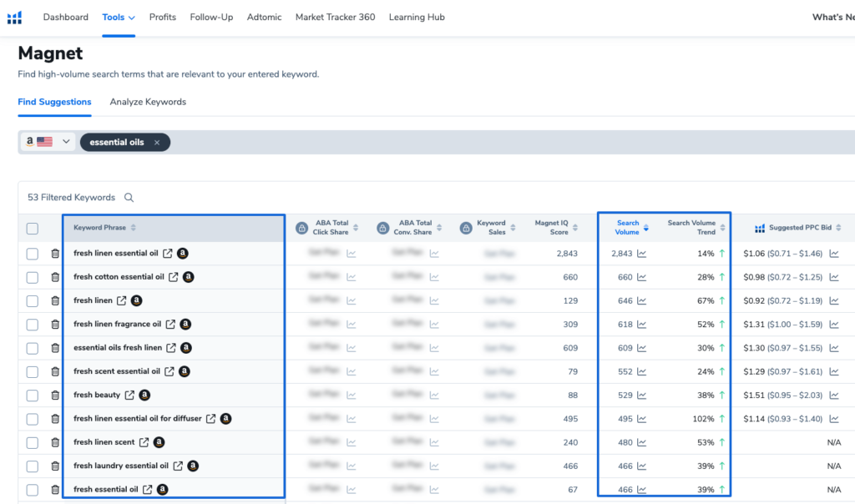855x504 pixels.
Task: Open external link for 'fresh linen' keyword
Action: click(x=122, y=300)
